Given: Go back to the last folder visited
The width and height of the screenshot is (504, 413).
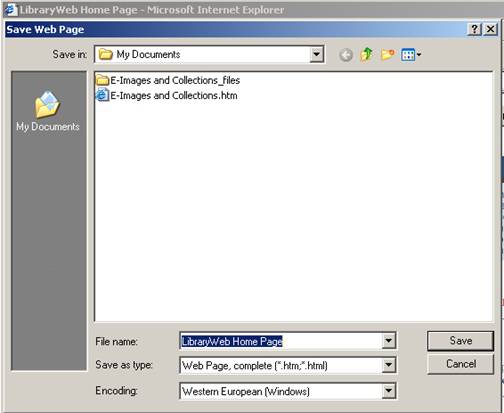Looking at the screenshot, I should click(x=346, y=55).
